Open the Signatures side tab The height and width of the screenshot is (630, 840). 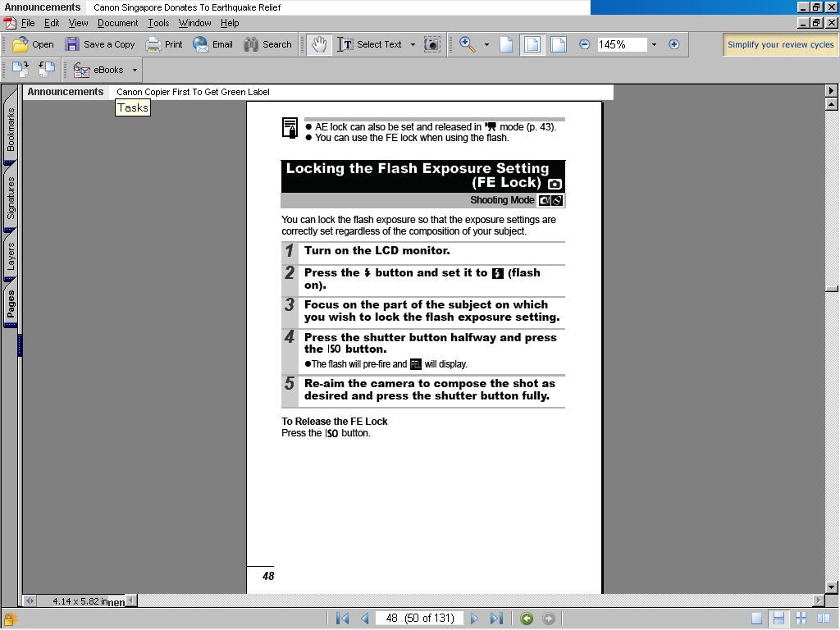pos(11,199)
